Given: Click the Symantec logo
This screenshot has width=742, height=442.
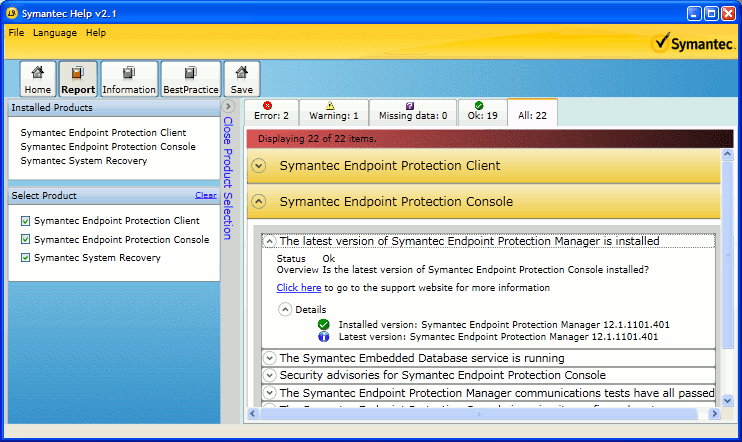Looking at the screenshot, I should [693, 43].
